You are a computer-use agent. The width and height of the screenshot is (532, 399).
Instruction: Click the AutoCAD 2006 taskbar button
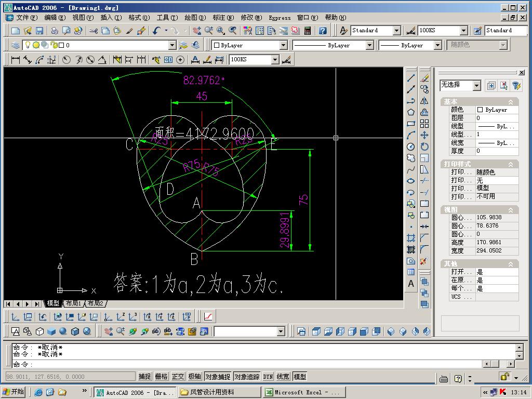point(135,392)
